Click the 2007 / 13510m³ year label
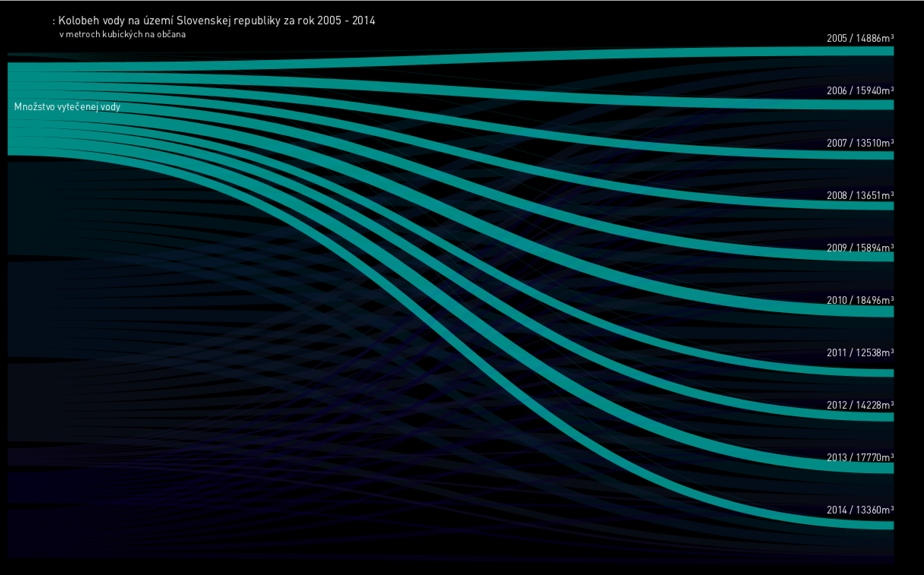This screenshot has height=575, width=924. click(860, 143)
